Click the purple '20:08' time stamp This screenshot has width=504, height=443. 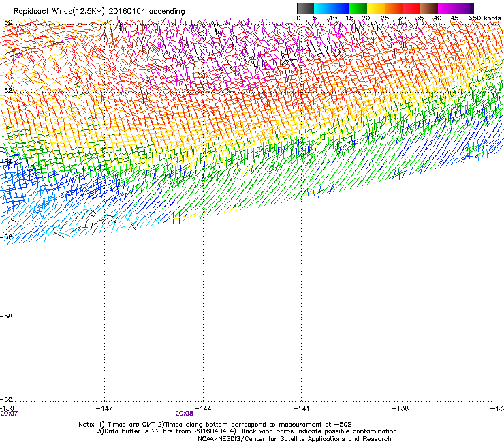(184, 414)
